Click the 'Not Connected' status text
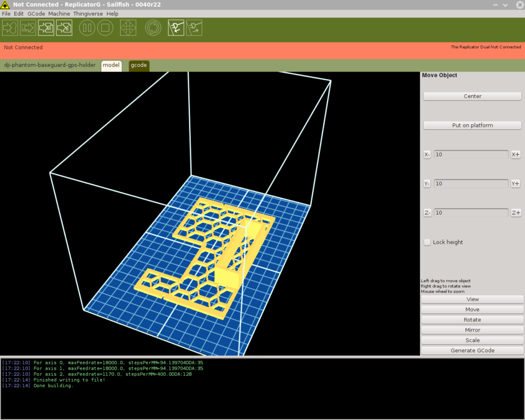Screen dimensions: 525x420 click(x=23, y=48)
